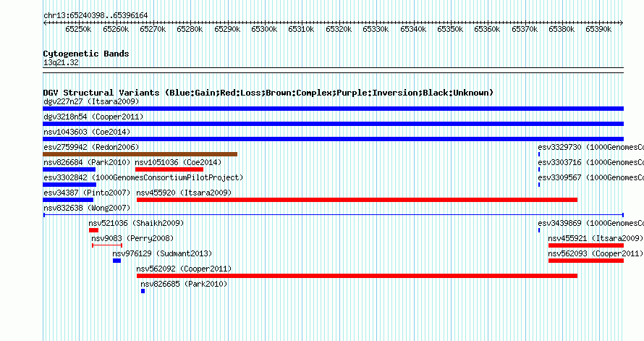Image resolution: width=644 pixels, height=341 pixels.
Task: Click the Cytogenetic Bands track title
Action: tap(86, 54)
